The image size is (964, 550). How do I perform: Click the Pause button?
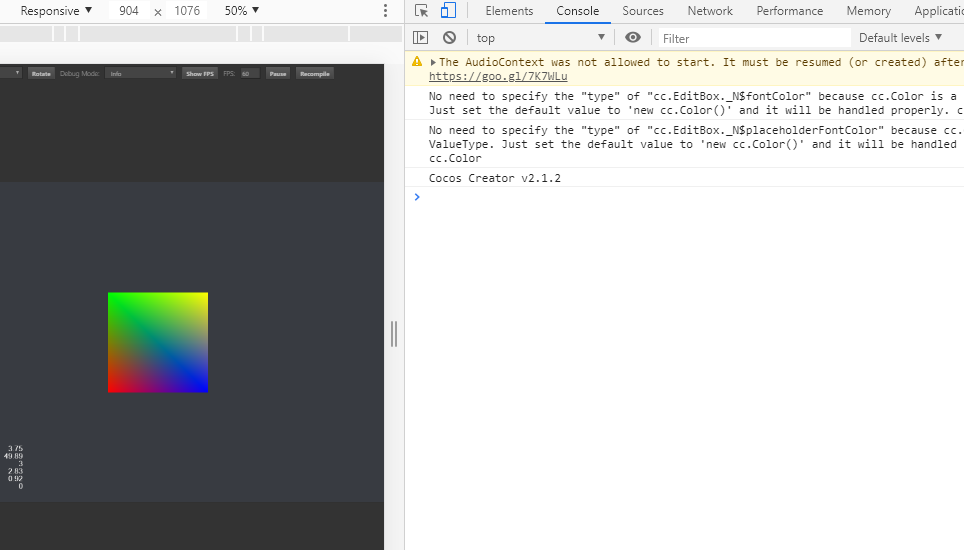pyautogui.click(x=278, y=74)
